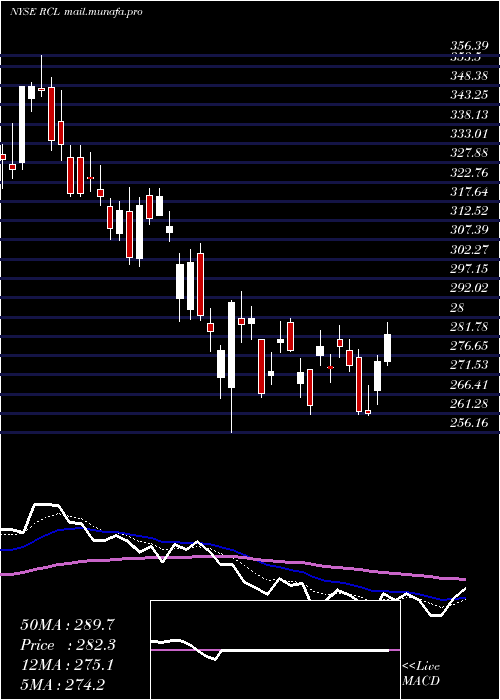Image resolution: width=500 pixels, height=700 pixels.
Task: Click the 5MA : 274.2 readout
Action: (x=62, y=684)
